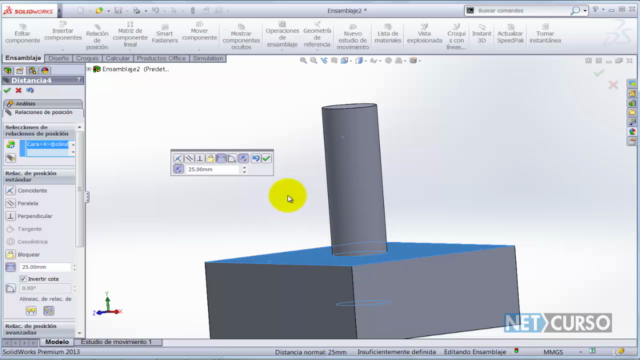Click Editar componente in the ribbon
Viewport: 640px width, 360px height.
(x=22, y=33)
